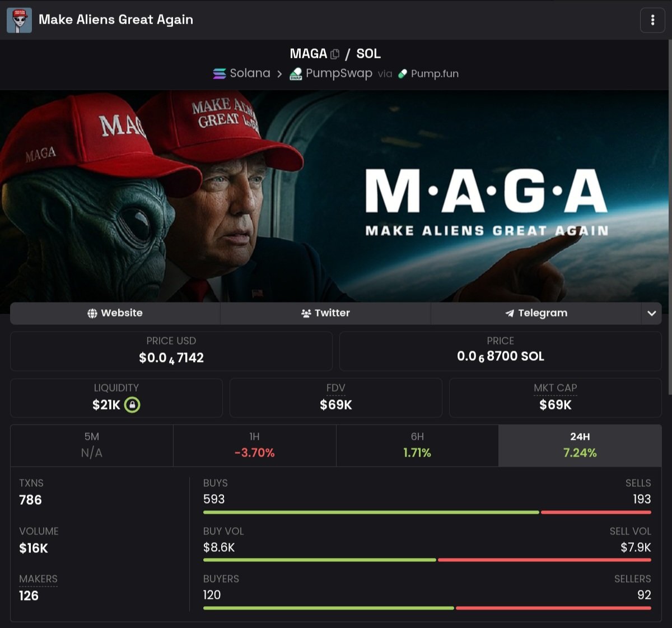
Task: Click the PumpSwap logo icon
Action: click(296, 74)
